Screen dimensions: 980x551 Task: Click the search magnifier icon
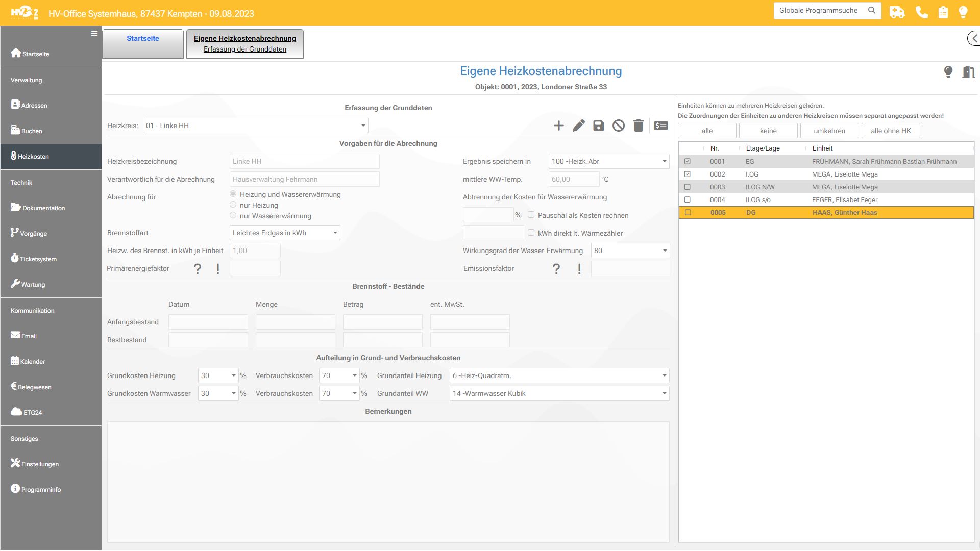coord(872,10)
